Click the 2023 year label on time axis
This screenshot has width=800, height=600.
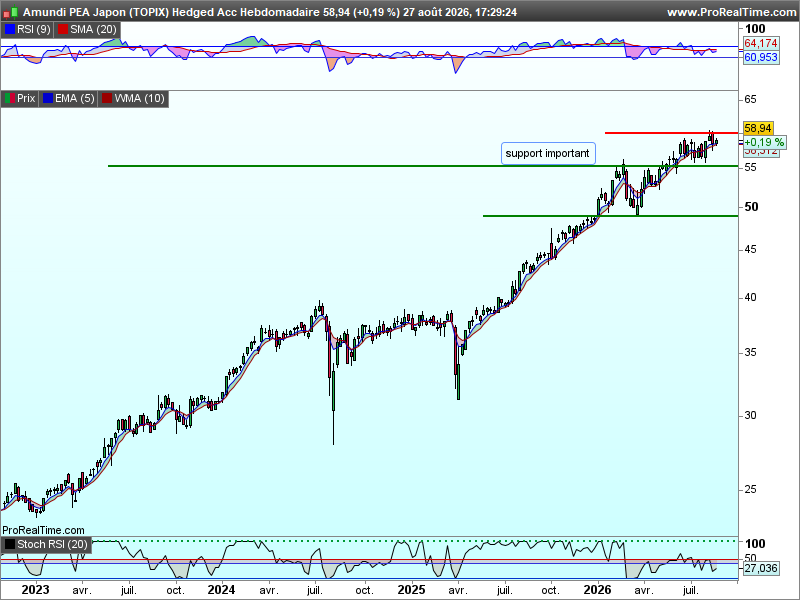(35, 590)
